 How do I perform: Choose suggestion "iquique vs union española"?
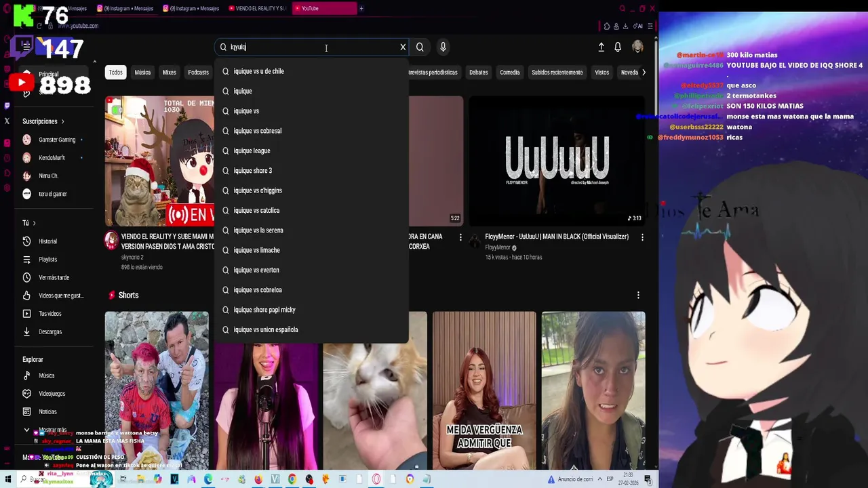[311, 329]
